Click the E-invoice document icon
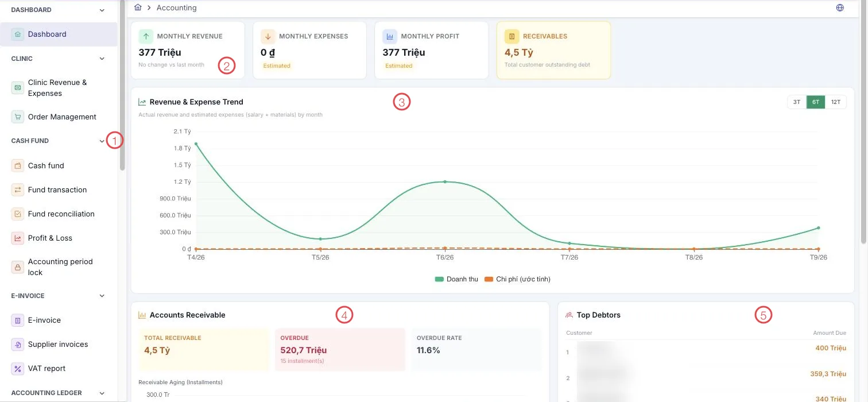Screen dimensions: 868x402 coord(18,320)
